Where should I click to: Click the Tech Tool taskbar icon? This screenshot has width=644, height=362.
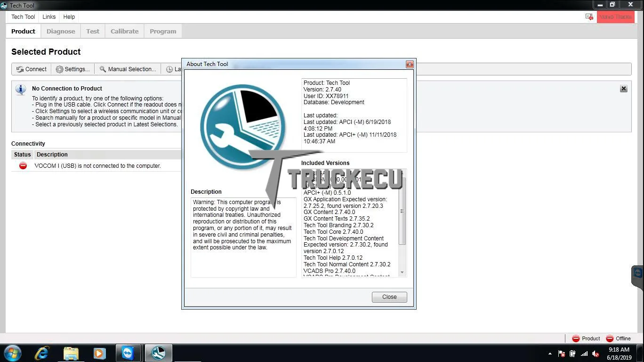(x=158, y=353)
